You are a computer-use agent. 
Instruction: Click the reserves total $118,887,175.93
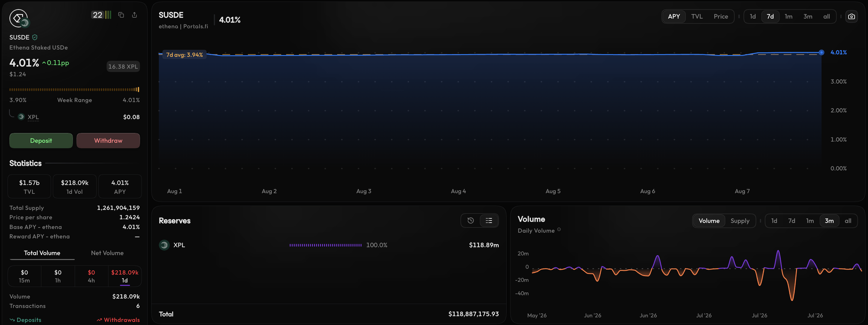[473, 314]
